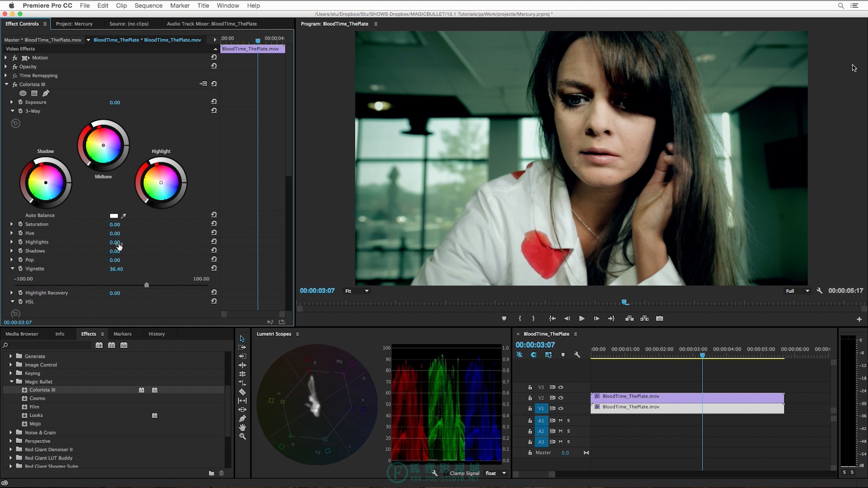
Task: Open Lumetri Scopes settings wrench
Action: (434, 473)
